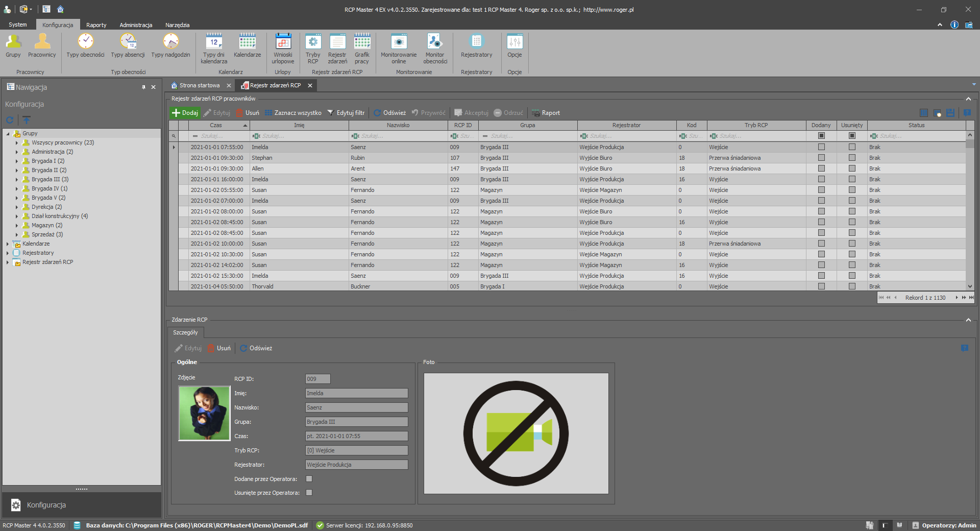Collapse the Zdarzenie RCP panel
This screenshot has height=531, width=980.
click(x=968, y=320)
